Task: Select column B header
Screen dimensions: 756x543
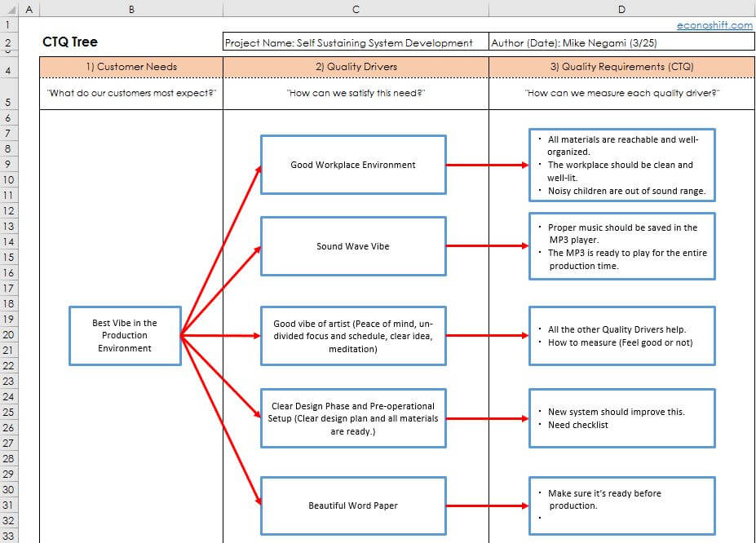Action: tap(131, 9)
